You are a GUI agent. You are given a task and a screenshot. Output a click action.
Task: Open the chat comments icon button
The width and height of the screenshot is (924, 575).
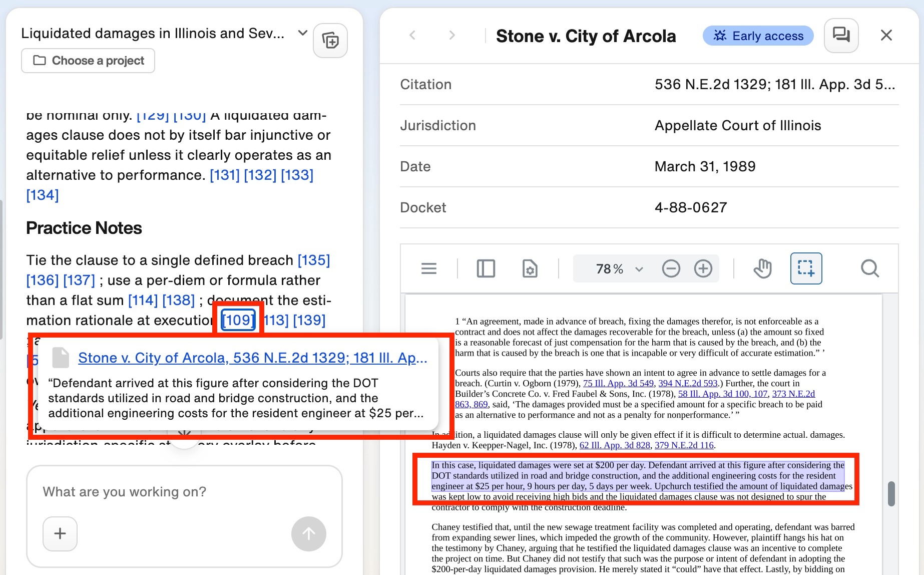point(841,35)
